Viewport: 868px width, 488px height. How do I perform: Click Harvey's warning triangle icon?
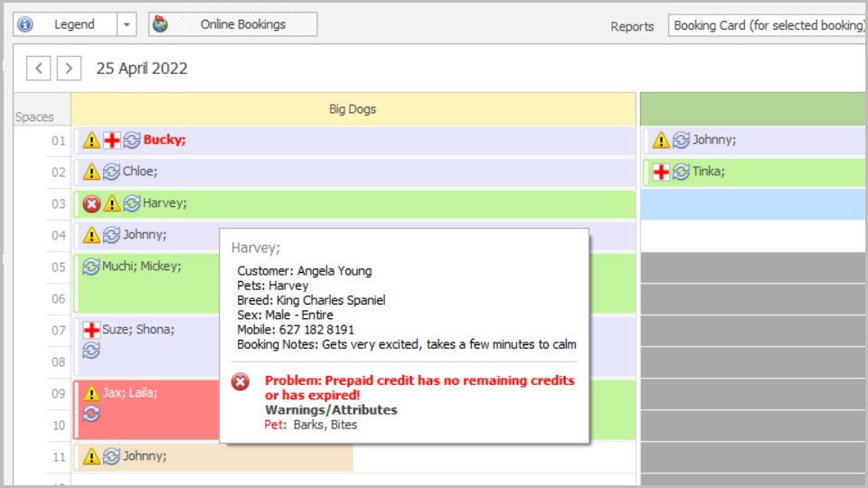click(112, 203)
